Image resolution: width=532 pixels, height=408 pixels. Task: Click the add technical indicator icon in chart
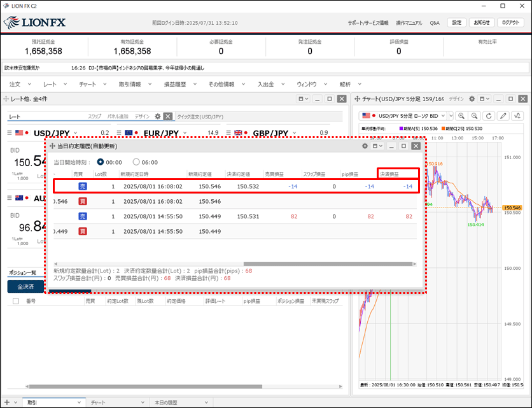pos(518,116)
